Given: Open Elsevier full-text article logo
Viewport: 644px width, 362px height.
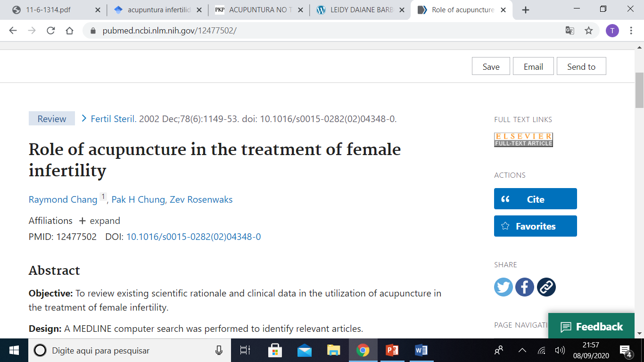Looking at the screenshot, I should 523,140.
